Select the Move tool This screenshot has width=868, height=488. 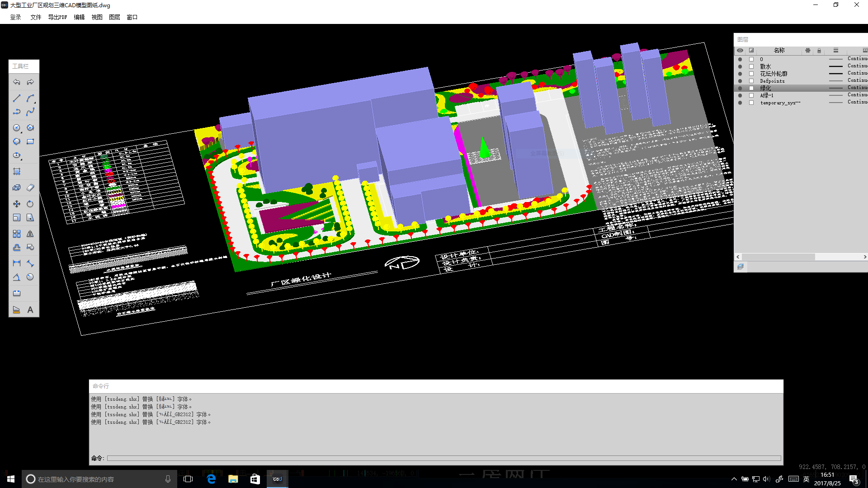point(17,204)
